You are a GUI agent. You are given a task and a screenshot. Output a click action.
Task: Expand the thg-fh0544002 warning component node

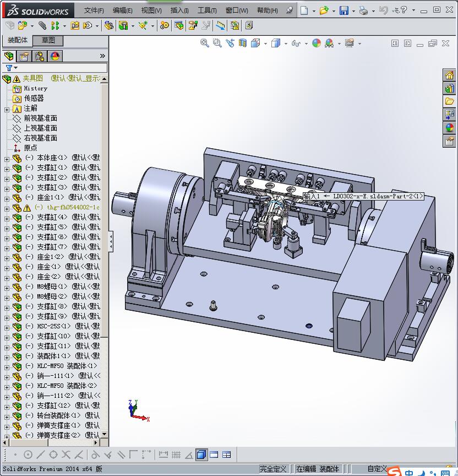pyautogui.click(x=7, y=209)
